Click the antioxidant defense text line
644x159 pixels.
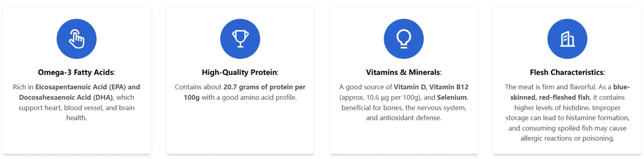(404, 118)
